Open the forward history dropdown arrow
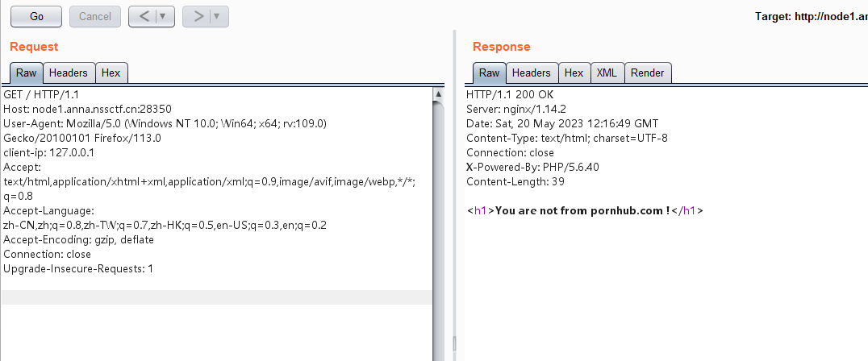 218,16
